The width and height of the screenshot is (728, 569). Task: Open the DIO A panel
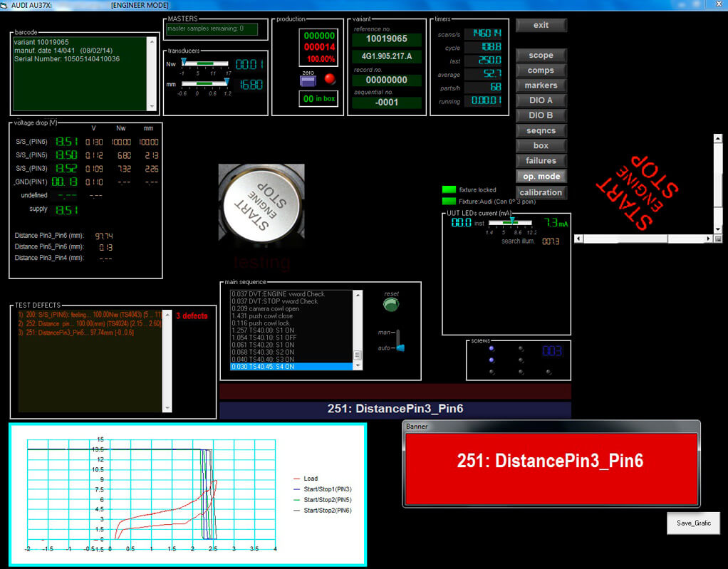[x=541, y=100]
